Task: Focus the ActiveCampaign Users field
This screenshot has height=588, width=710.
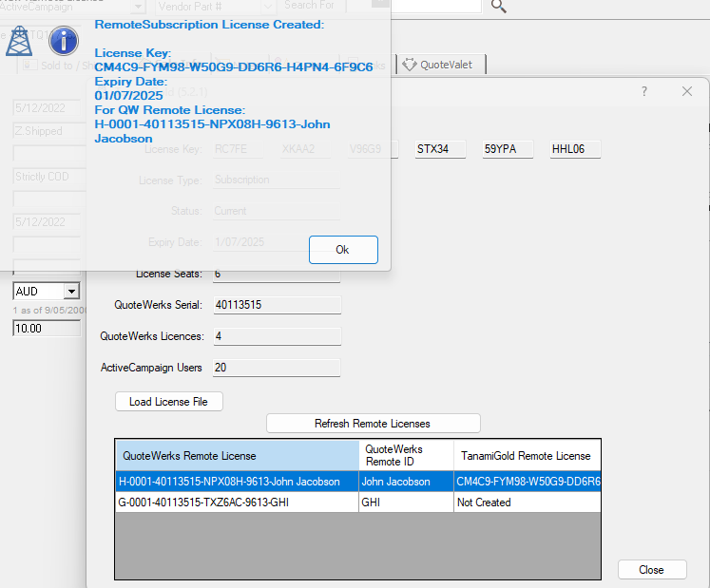Action: [276, 367]
